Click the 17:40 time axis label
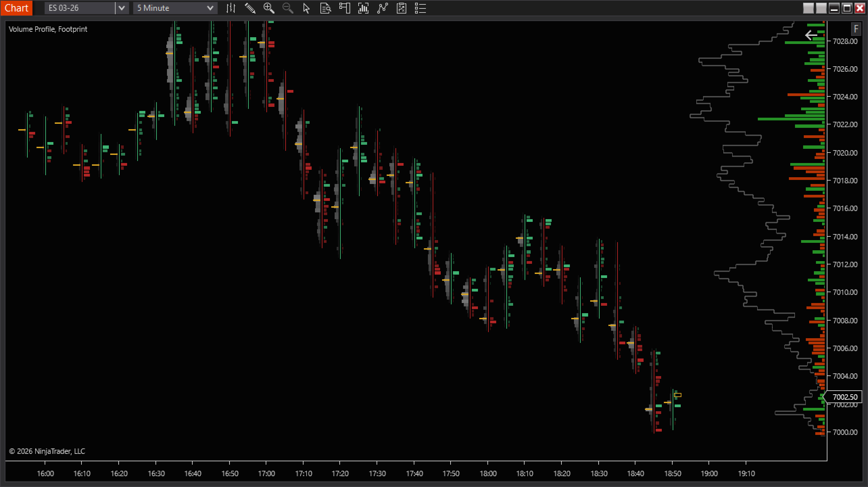 click(414, 474)
